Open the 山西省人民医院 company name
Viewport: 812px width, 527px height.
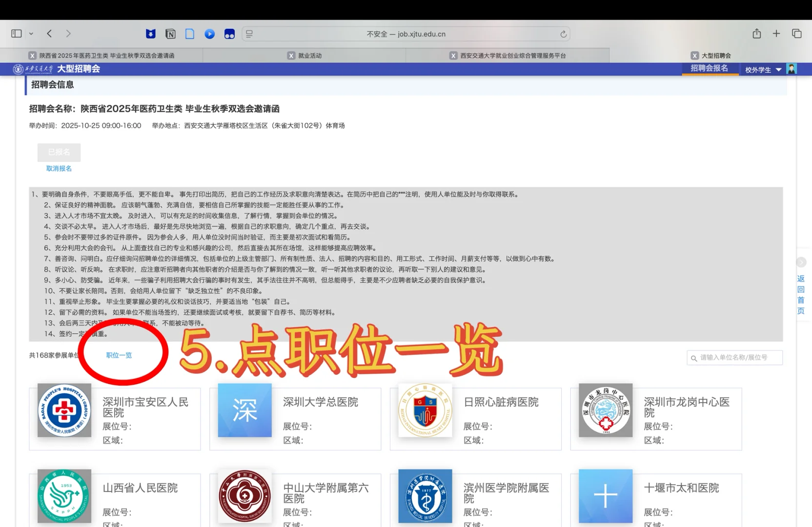pos(140,488)
